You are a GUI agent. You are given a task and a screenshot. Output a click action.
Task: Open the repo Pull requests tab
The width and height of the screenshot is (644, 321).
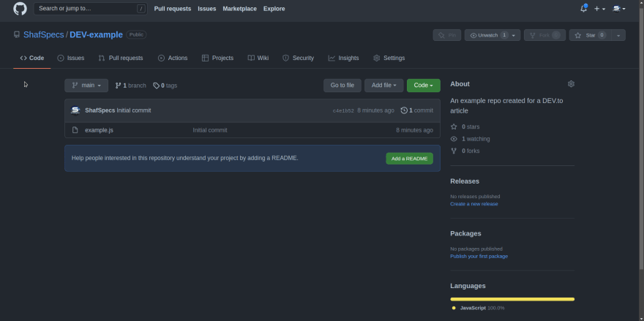(121, 58)
